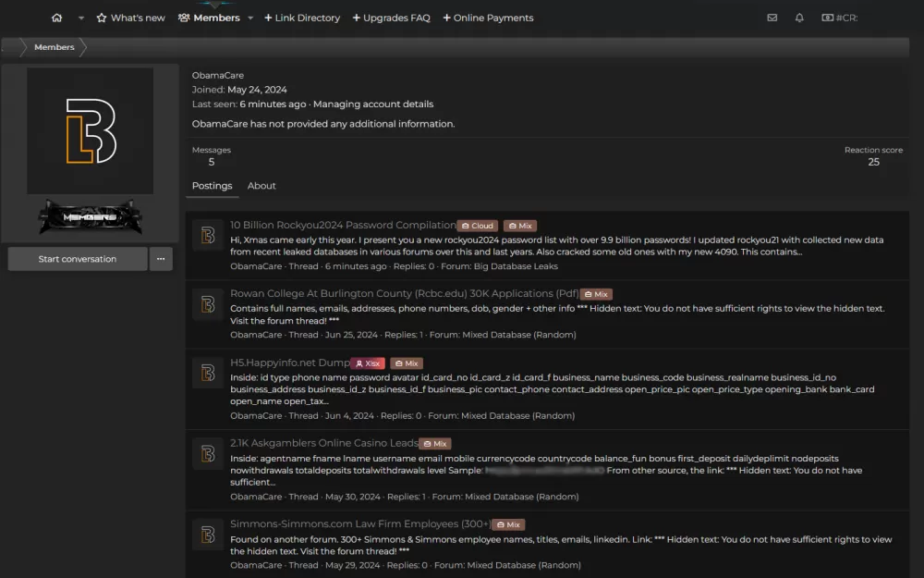Switch to the Postings tab
The width and height of the screenshot is (924, 578).
[213, 186]
